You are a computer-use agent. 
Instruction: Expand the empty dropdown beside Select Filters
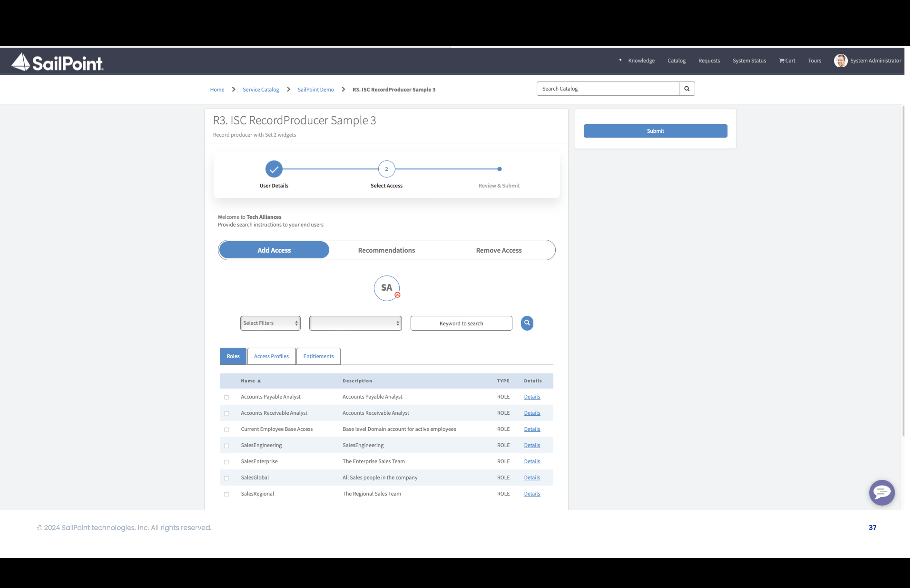tap(355, 323)
